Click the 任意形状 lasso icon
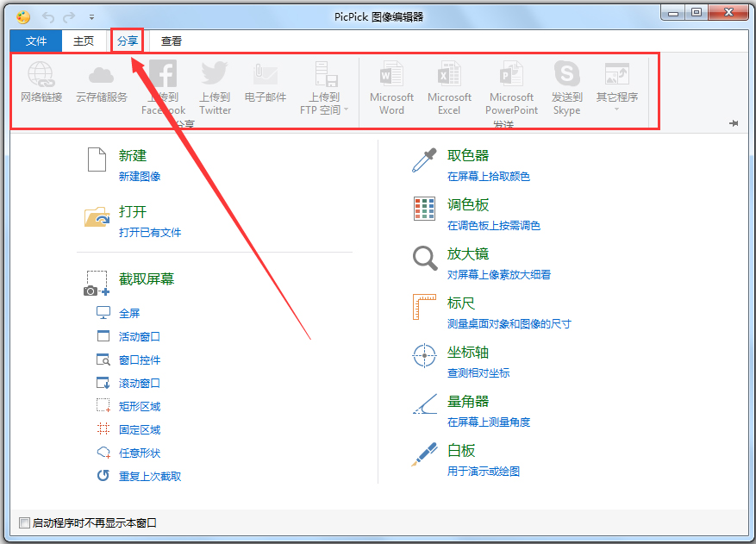 click(x=103, y=453)
